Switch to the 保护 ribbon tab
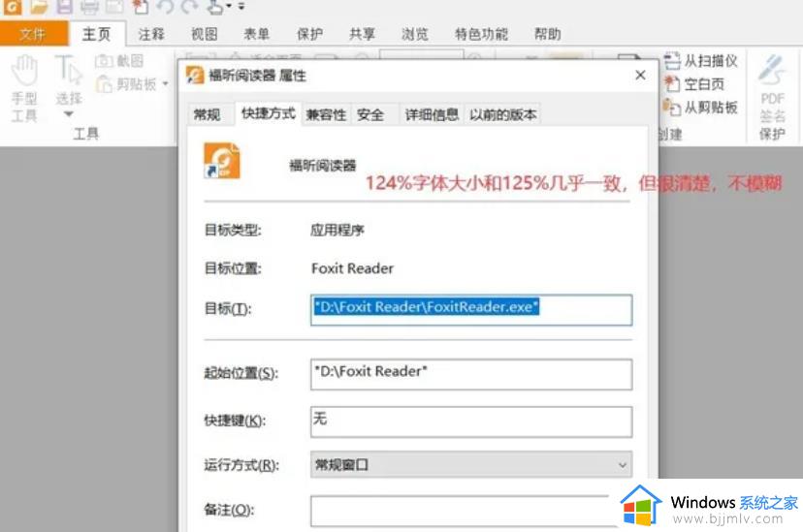This screenshot has width=803, height=532. coord(309,34)
